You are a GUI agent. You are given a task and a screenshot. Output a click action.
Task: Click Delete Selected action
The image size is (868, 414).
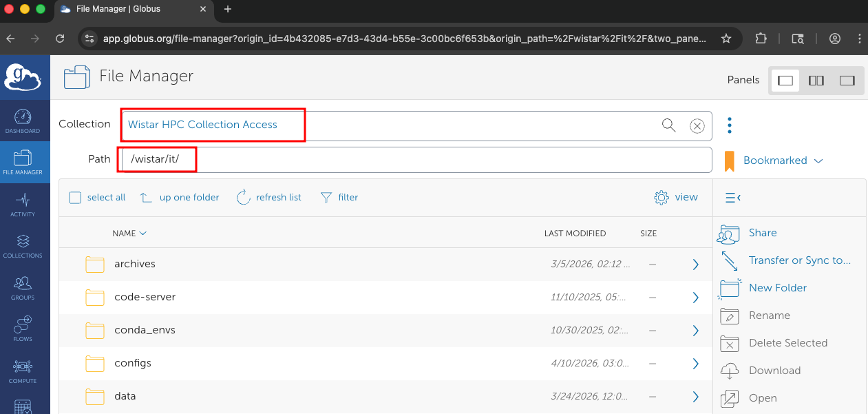(788, 343)
